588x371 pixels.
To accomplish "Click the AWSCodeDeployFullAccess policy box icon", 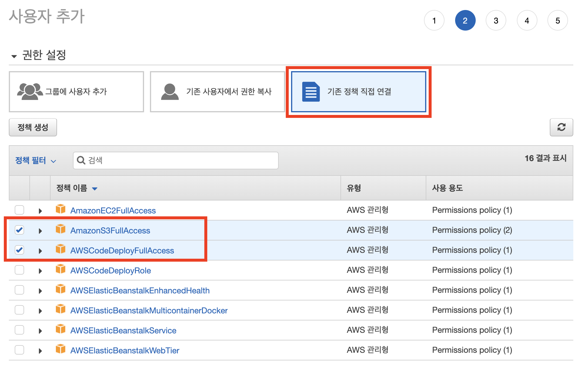I will (61, 249).
